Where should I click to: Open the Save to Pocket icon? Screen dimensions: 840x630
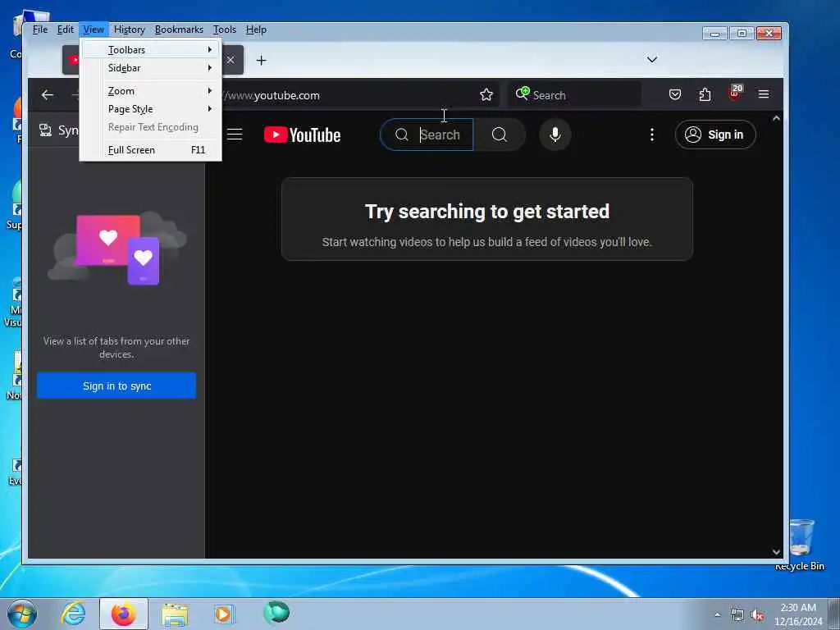coord(675,95)
